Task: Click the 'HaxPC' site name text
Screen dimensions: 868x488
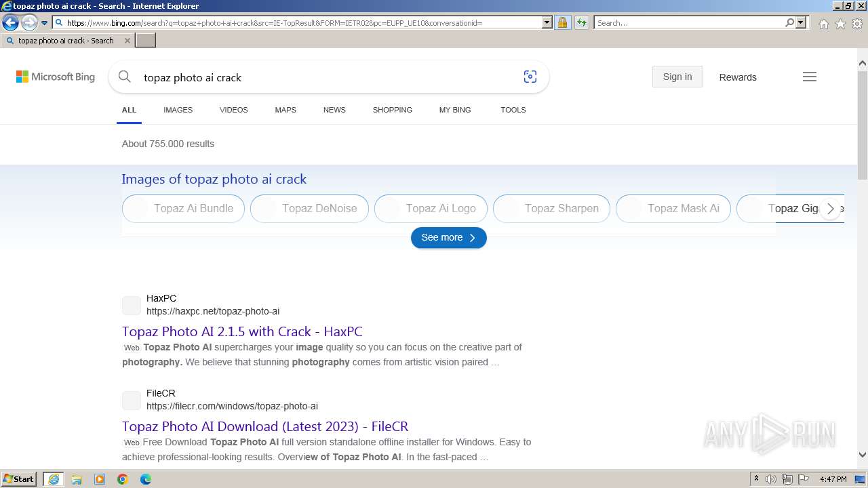Action: click(x=161, y=298)
